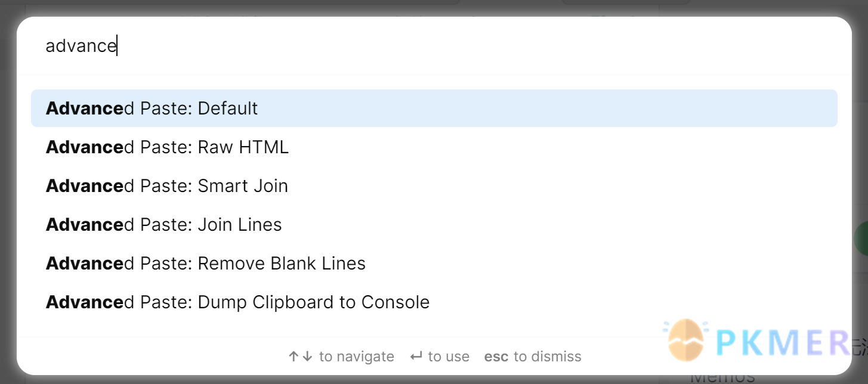Click the Enter key hint icon
868x384 pixels.
click(x=416, y=357)
